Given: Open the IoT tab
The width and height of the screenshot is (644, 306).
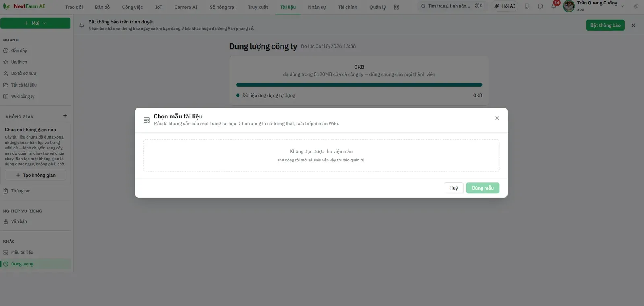Looking at the screenshot, I should [x=159, y=7].
